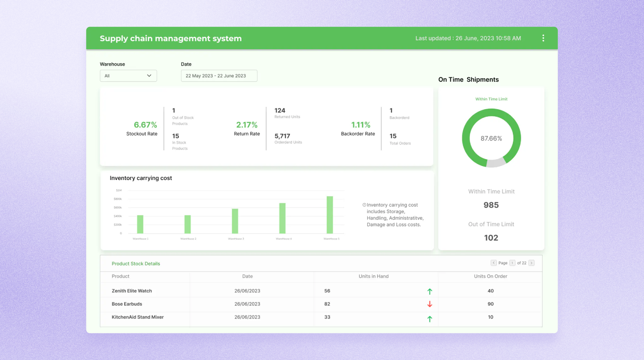644x360 pixels.
Task: Click the 6.67% Stockout Rate value
Action: click(145, 125)
